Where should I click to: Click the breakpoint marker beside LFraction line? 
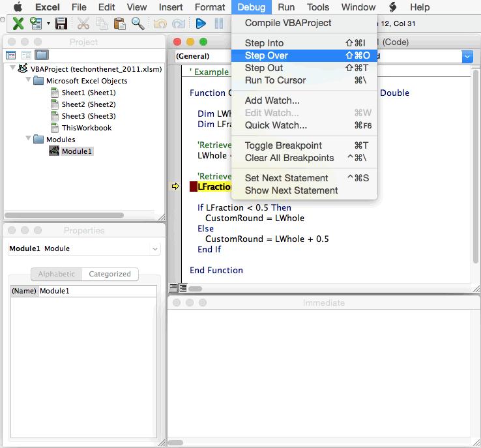tap(194, 187)
